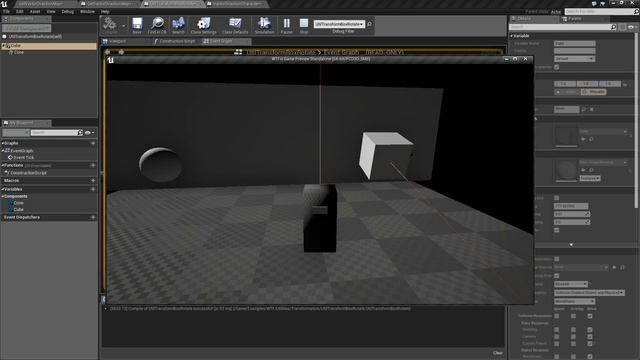The image size is (640, 360).
Task: Select Cone in Components tree
Action: coord(19,53)
